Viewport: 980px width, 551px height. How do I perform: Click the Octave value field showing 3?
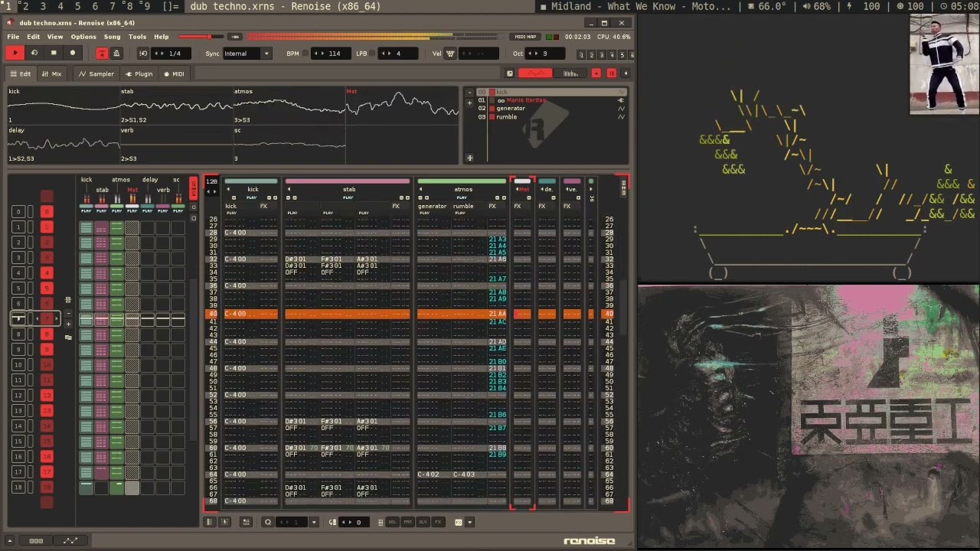click(545, 54)
